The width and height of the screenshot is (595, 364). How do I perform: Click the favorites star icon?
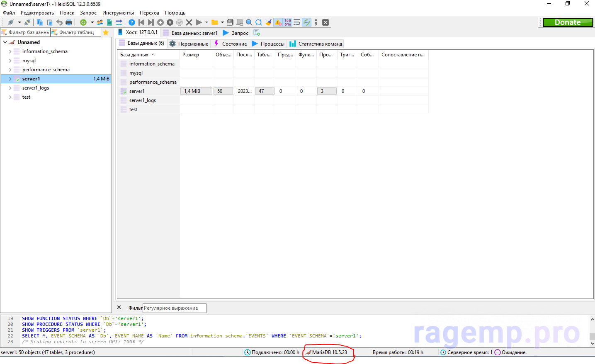[x=106, y=32]
